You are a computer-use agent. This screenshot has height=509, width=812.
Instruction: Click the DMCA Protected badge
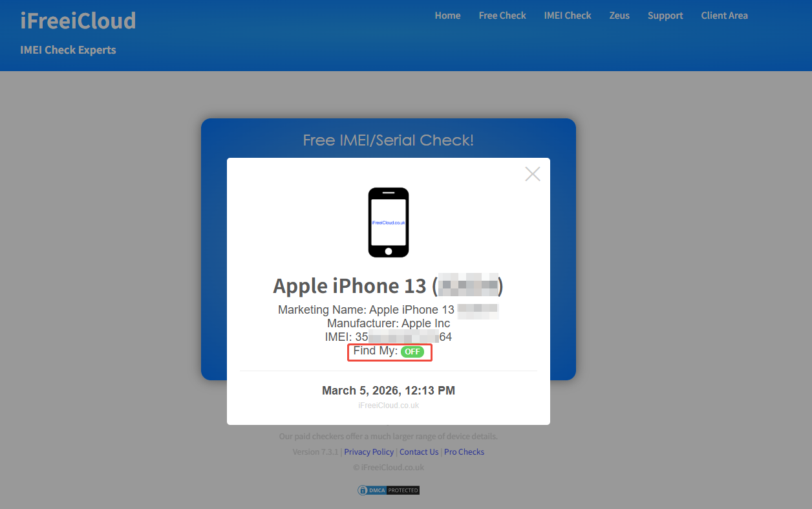(388, 490)
